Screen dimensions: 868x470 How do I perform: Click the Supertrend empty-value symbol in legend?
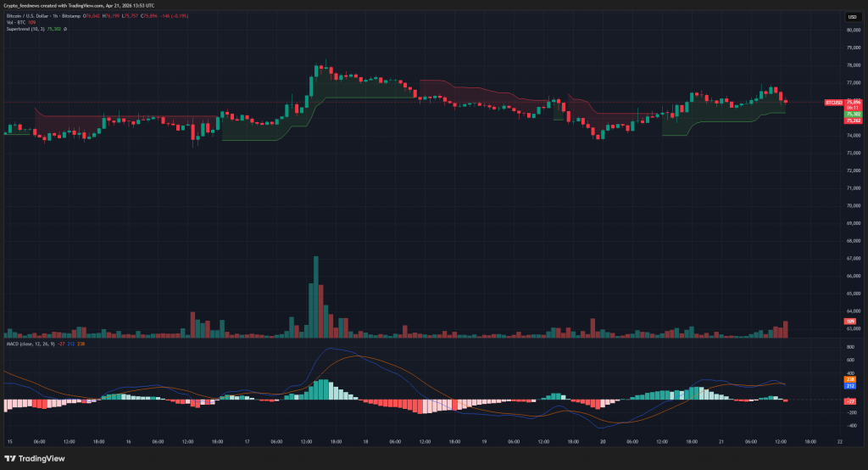65,29
